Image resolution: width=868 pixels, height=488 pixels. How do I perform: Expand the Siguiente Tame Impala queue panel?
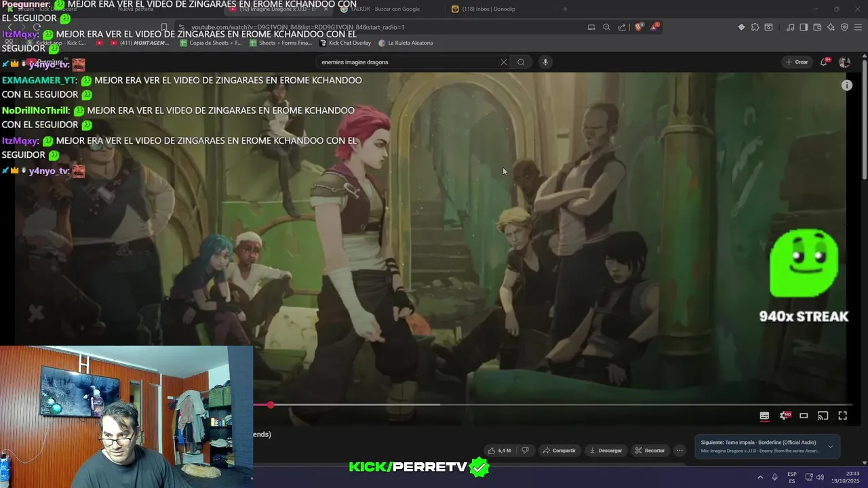(x=831, y=447)
